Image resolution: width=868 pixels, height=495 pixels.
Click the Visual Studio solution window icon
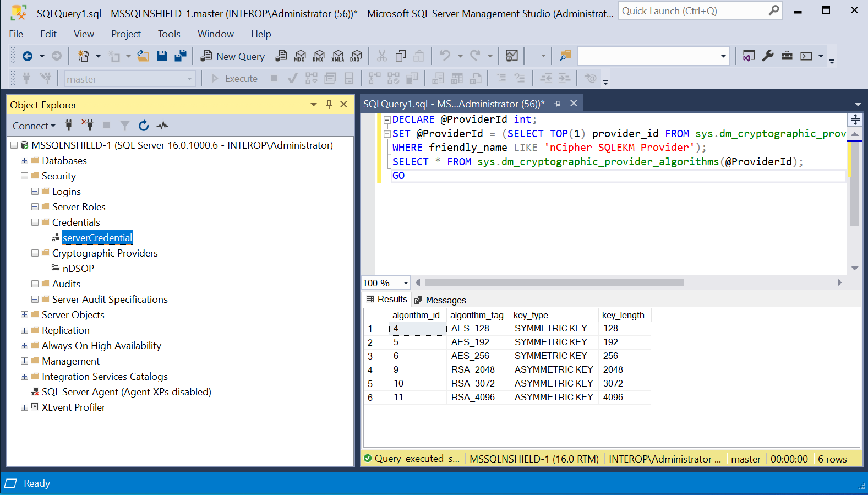(x=749, y=56)
